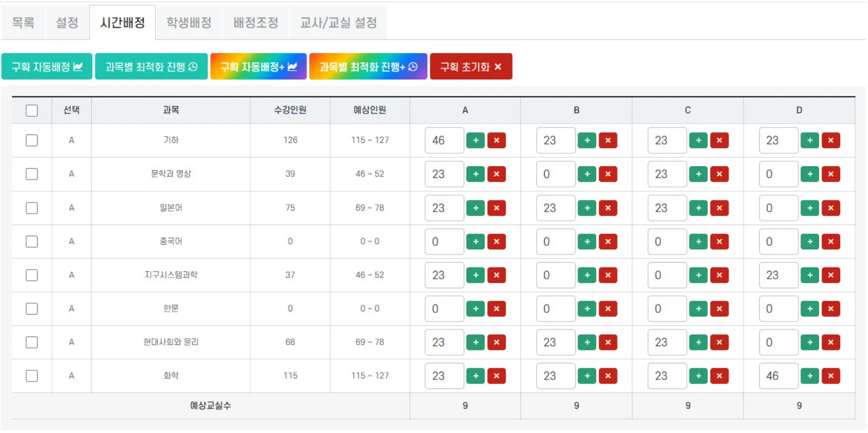Click the 기하 subject name cell
This screenshot has width=868, height=433.
tap(171, 140)
